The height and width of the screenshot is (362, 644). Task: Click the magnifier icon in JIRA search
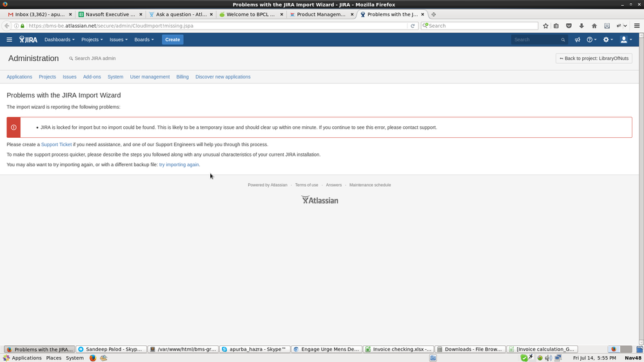(x=563, y=40)
